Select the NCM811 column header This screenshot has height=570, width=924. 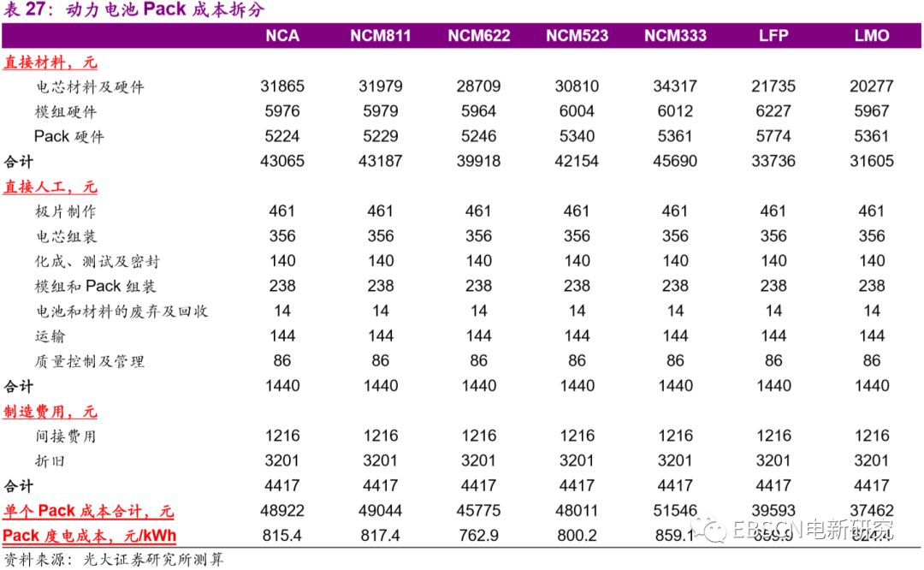point(381,36)
